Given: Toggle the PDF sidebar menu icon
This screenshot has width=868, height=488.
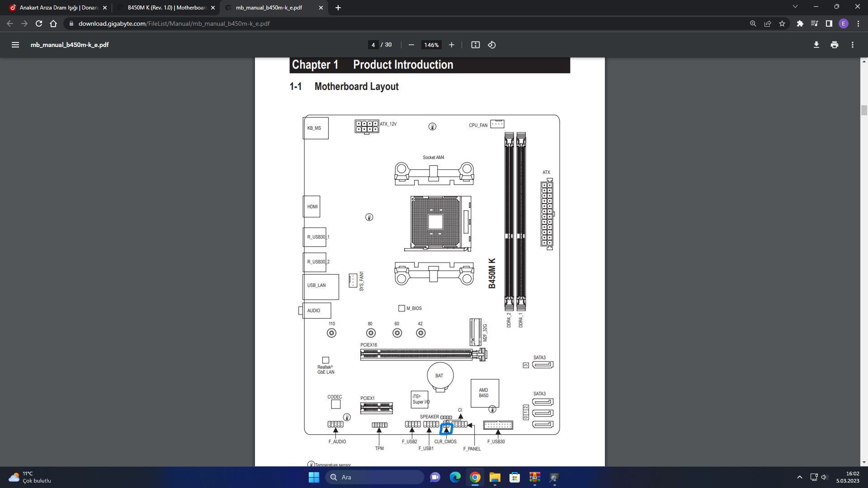Looking at the screenshot, I should point(15,45).
